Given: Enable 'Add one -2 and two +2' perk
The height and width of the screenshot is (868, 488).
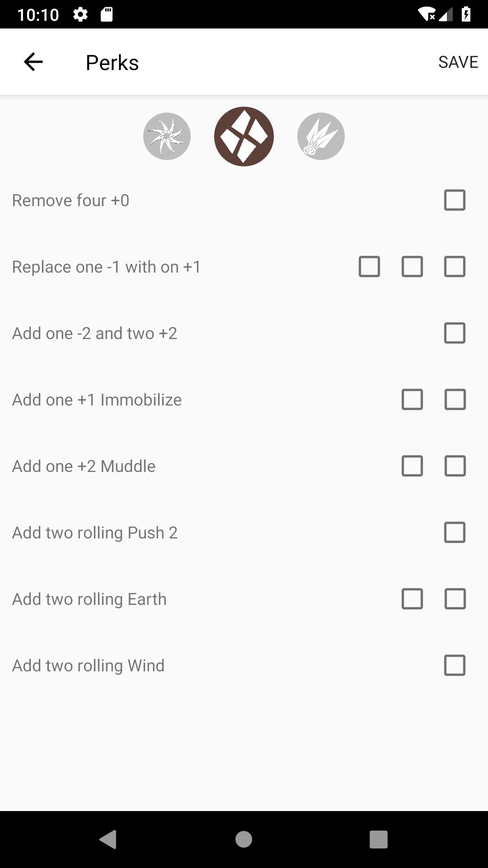Looking at the screenshot, I should 455,333.
